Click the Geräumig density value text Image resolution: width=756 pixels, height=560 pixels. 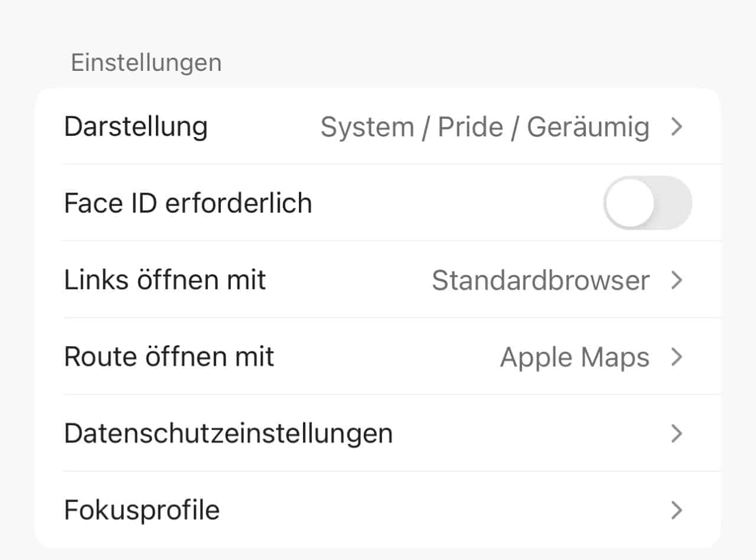(588, 128)
